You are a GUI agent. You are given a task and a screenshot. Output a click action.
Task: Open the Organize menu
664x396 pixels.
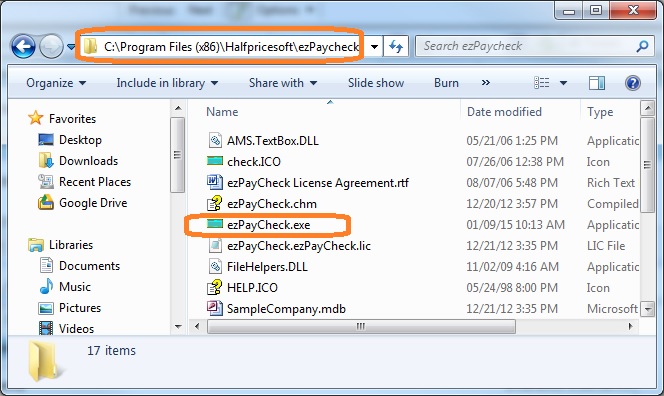click(56, 83)
